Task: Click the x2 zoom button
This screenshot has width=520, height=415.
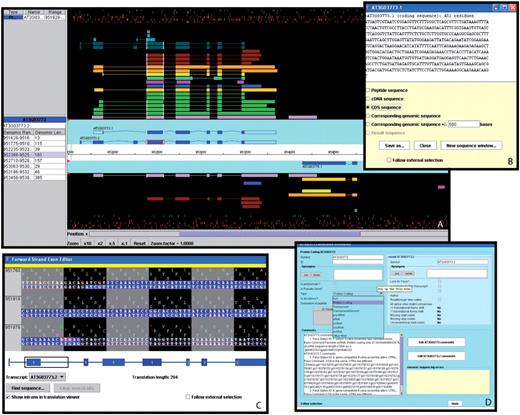Action: tap(100, 243)
